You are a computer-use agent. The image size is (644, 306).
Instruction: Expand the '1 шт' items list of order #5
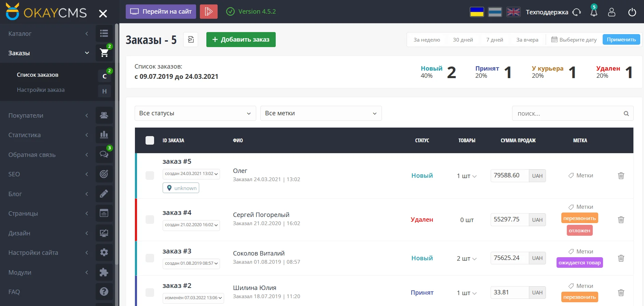coord(467,176)
